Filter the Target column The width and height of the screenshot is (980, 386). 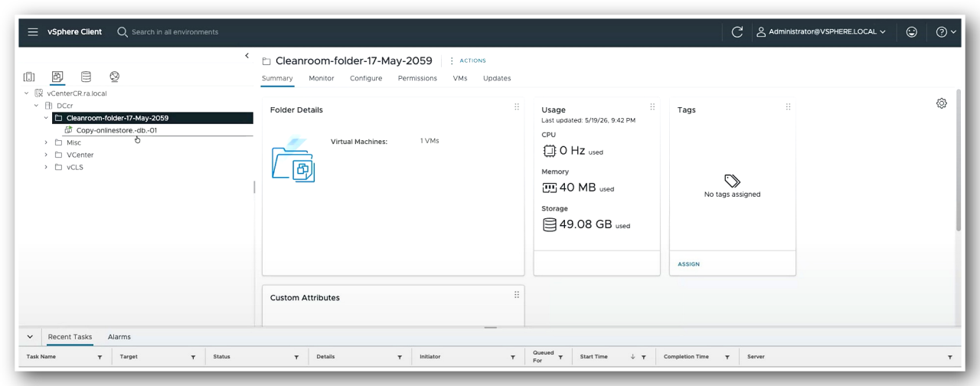[x=193, y=358]
